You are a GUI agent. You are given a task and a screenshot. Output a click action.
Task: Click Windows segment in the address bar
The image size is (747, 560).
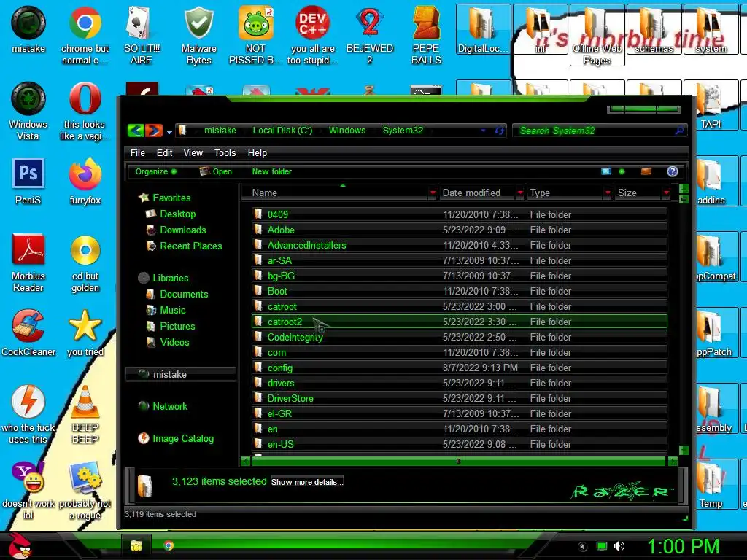(x=347, y=131)
